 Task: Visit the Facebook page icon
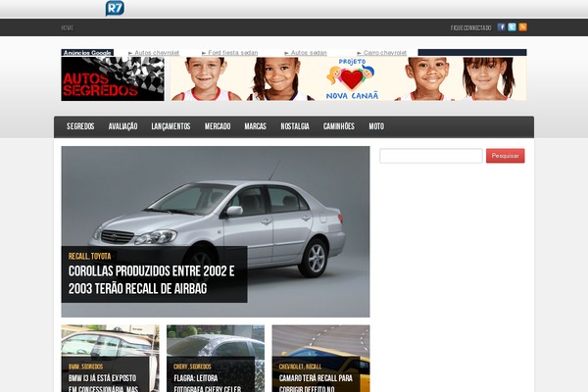pyautogui.click(x=501, y=27)
